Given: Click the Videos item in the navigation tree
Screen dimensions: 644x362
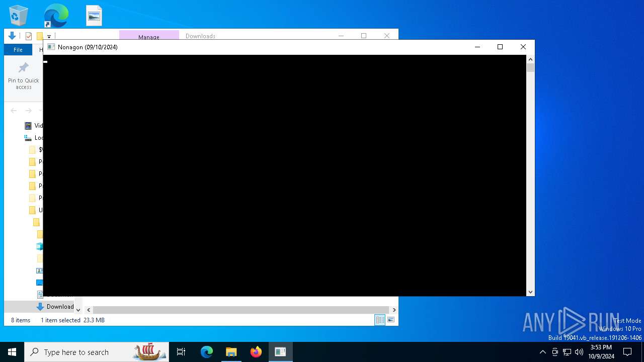Looking at the screenshot, I should pos(34,126).
